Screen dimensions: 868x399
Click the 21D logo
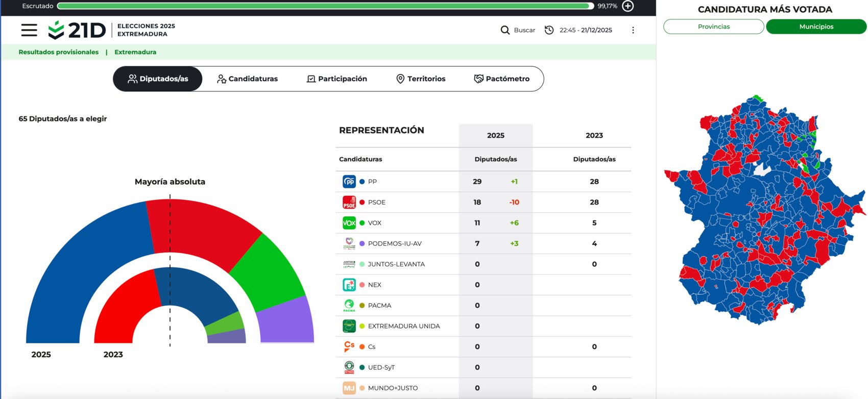tap(77, 30)
